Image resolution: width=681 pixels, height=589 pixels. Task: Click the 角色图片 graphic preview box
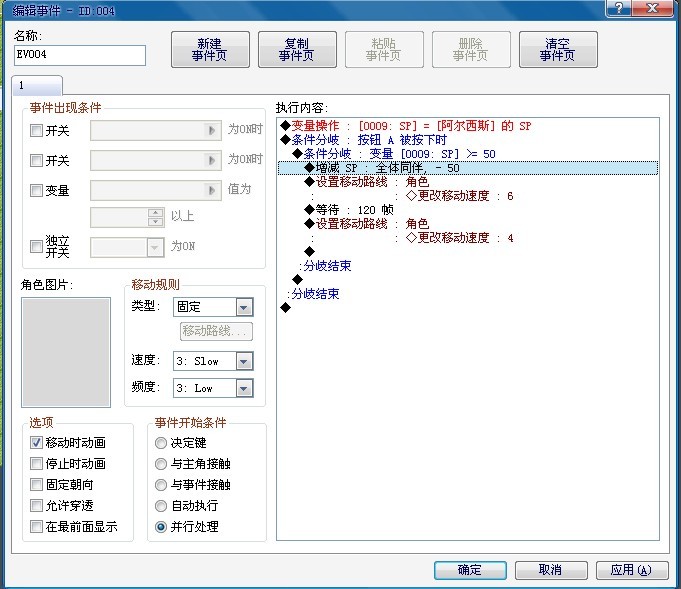[x=66, y=352]
